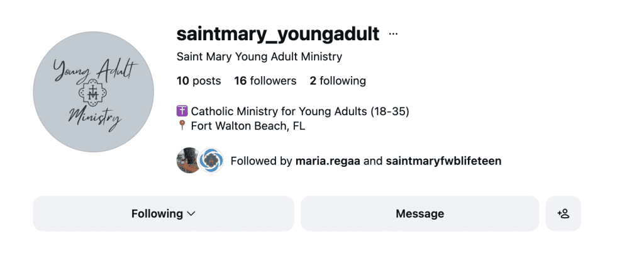This screenshot has height=253, width=644.
Task: Click the Following button
Action: click(157, 213)
